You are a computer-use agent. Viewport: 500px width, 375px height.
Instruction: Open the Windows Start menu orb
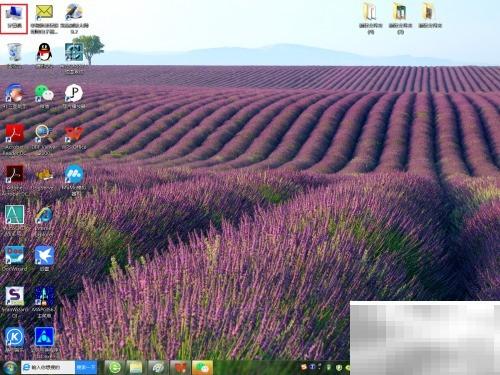pos(10,368)
